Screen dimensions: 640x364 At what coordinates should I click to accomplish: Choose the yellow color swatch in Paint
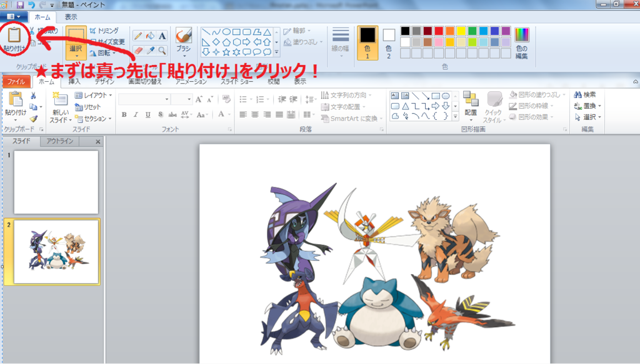[x=461, y=31]
